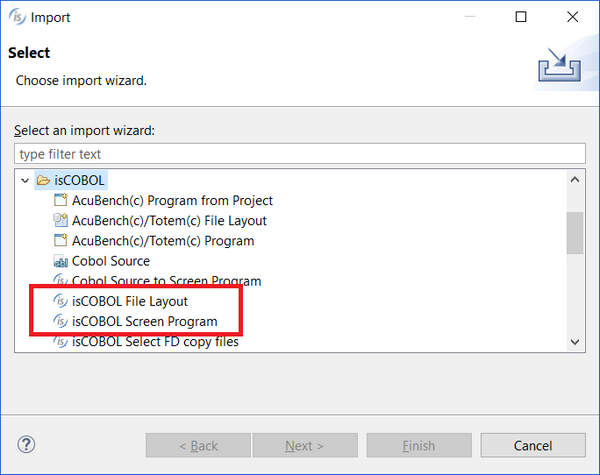Choose the isCOBOL File Layout wizard label
600x475 pixels.
click(130, 301)
